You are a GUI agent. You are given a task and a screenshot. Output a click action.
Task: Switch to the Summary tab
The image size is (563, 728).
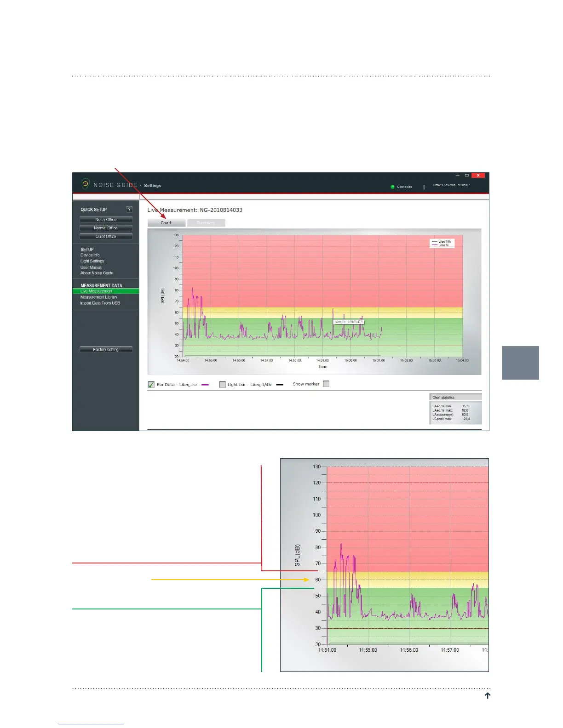[x=206, y=223]
